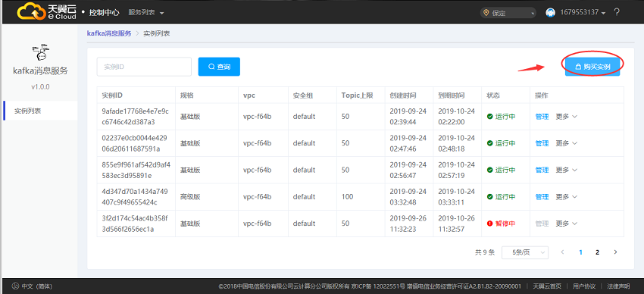Click instance ID 02237e0cb0044e429
Viewport: 644px width, 294px height.
(x=134, y=143)
